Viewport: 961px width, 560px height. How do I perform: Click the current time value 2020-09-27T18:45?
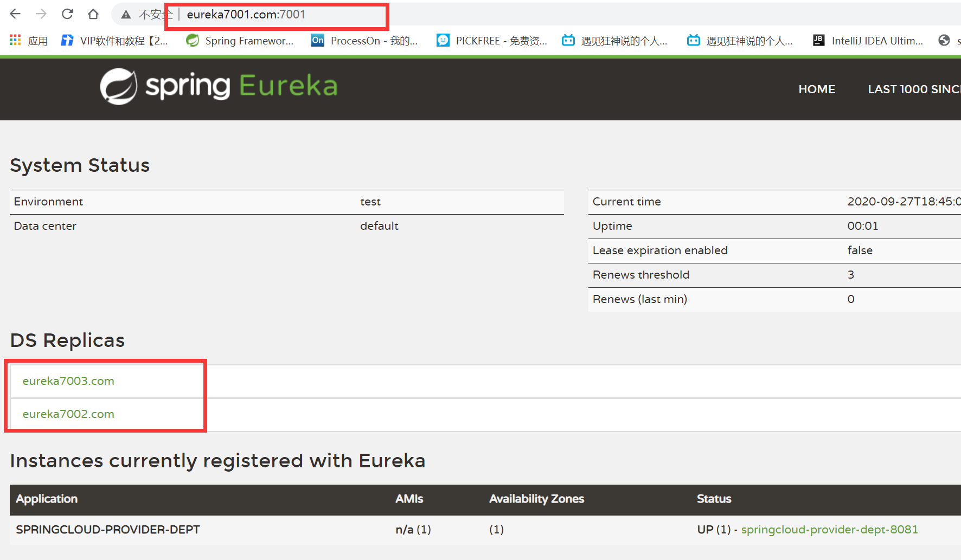click(x=904, y=202)
